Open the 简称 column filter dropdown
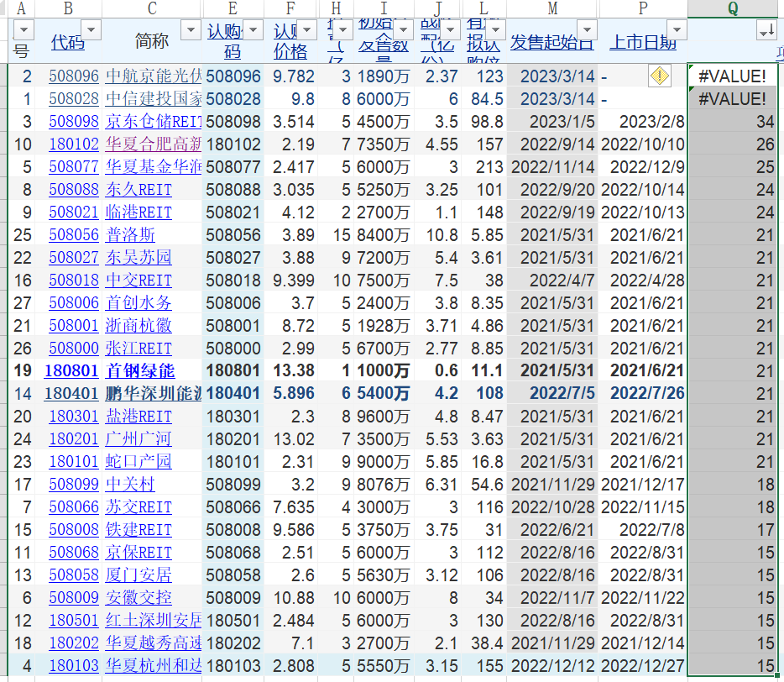Screen dimensions: 784x682 tap(190, 30)
